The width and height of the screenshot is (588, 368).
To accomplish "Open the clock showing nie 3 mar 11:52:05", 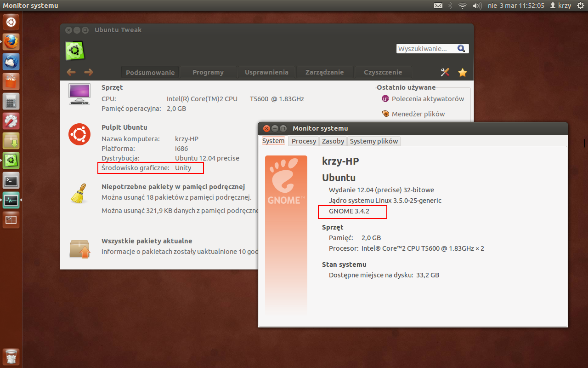I will tap(516, 6).
